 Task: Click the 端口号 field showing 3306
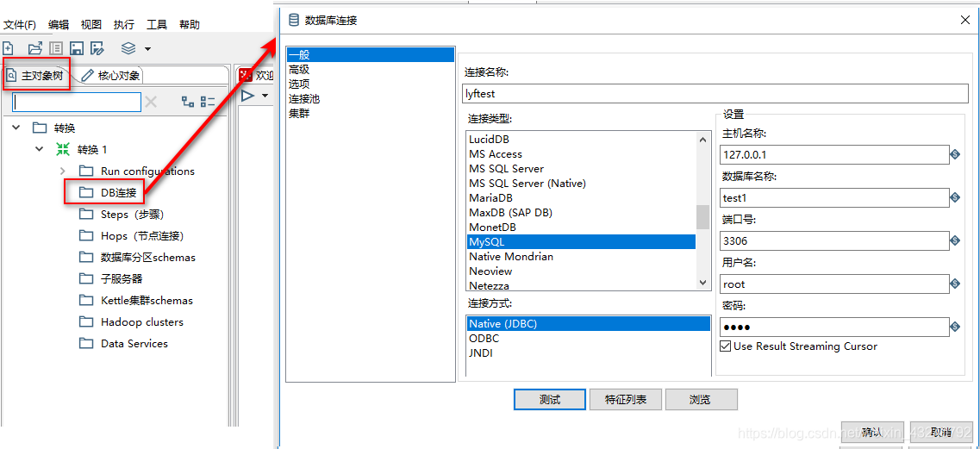pos(834,240)
